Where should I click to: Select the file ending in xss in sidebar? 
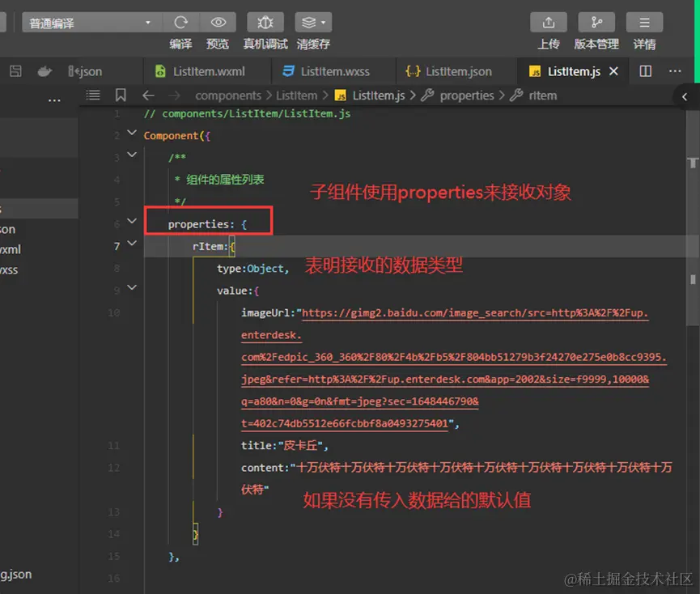click(9, 270)
